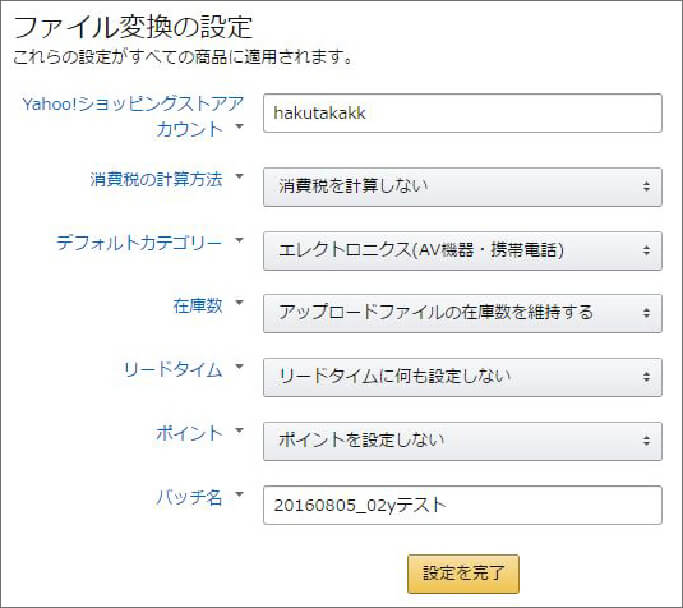Click the small arrow next to ポイント

(x=238, y=431)
